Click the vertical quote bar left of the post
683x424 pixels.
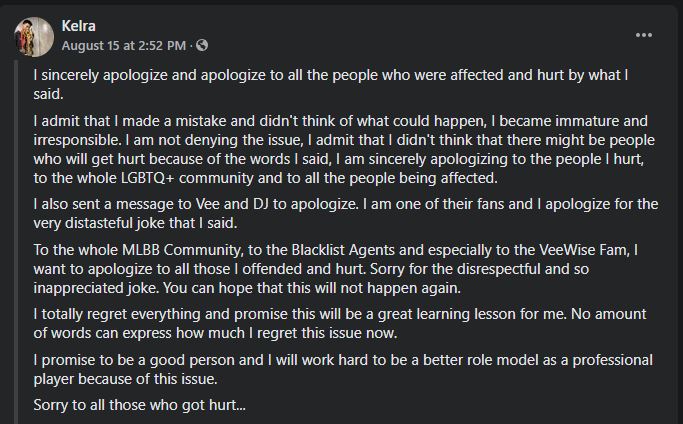click(17, 242)
